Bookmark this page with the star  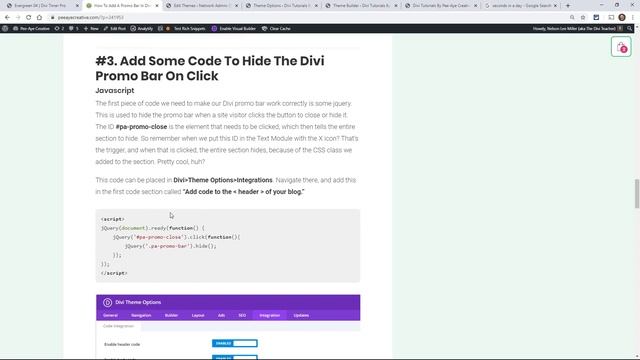click(x=583, y=18)
